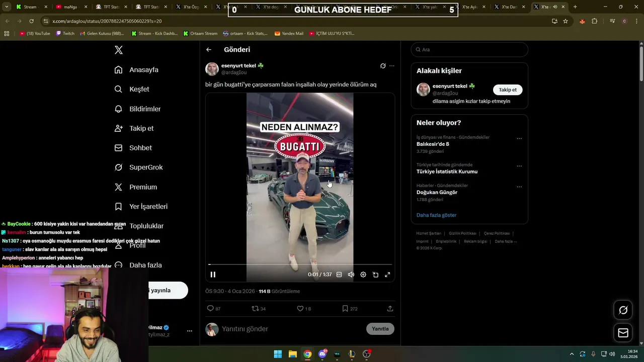This screenshot has height=362, width=644.
Task: Go to Sohbet messages
Action: [133, 148]
